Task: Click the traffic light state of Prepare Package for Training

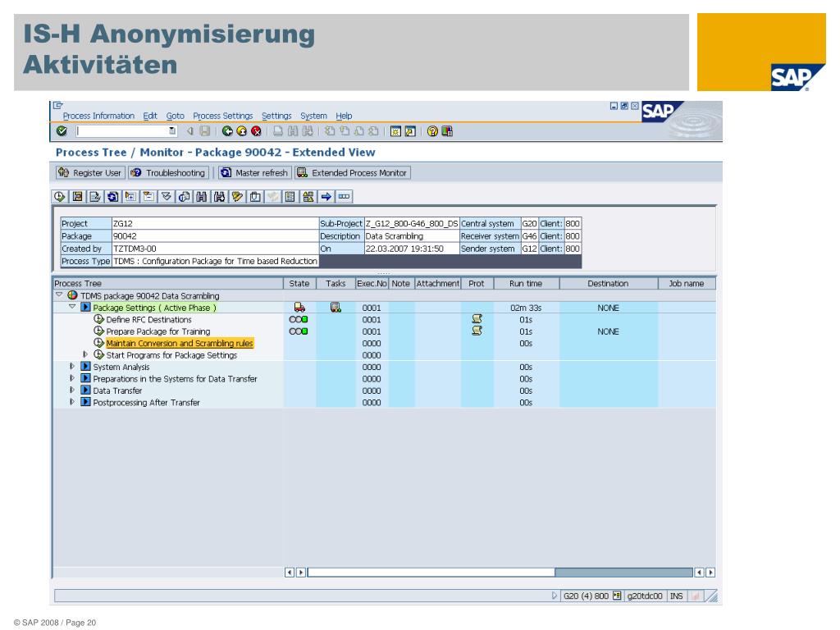Action: pyautogui.click(x=299, y=331)
